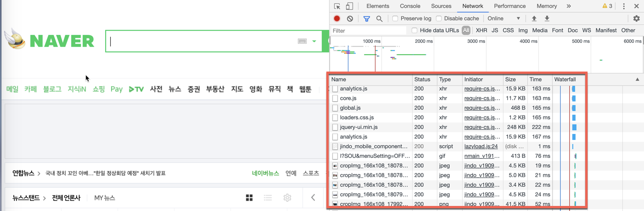The width and height of the screenshot is (644, 211).
Task: Filter requests by WS
Action: pyautogui.click(x=587, y=30)
